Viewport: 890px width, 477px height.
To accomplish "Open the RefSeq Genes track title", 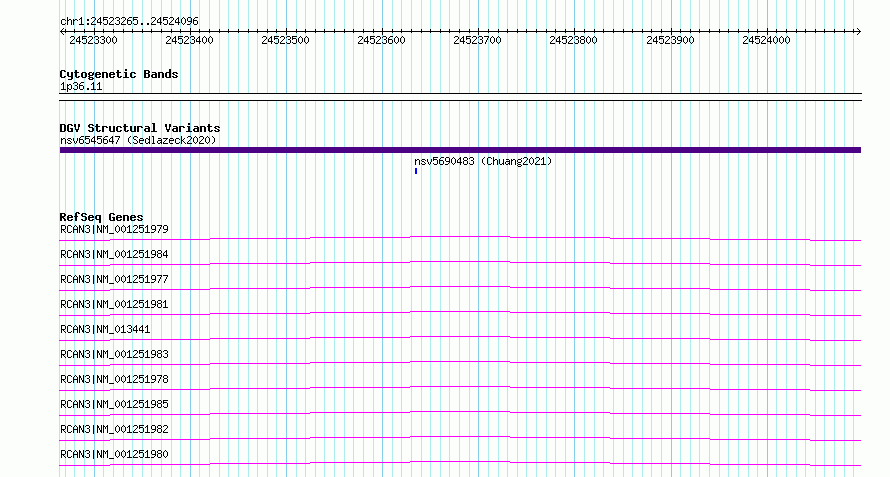I will tap(102, 217).
